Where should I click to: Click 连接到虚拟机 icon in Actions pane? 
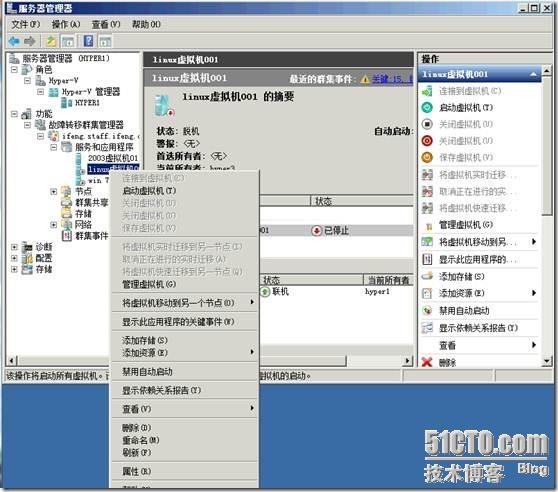[427, 91]
